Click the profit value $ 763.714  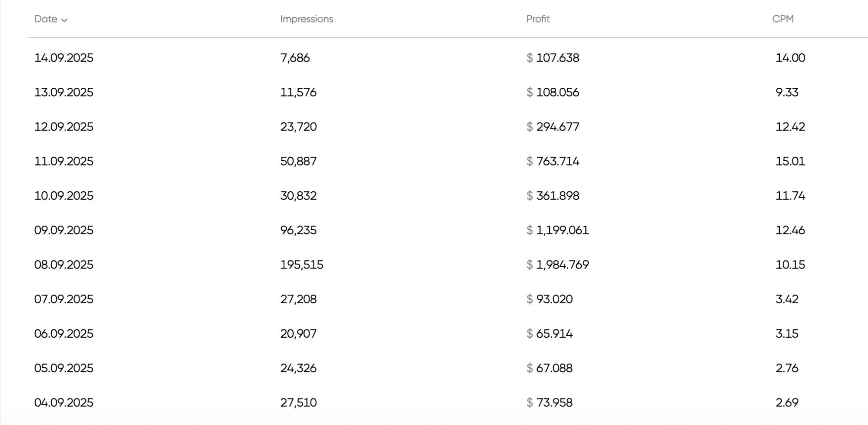pyautogui.click(x=553, y=161)
